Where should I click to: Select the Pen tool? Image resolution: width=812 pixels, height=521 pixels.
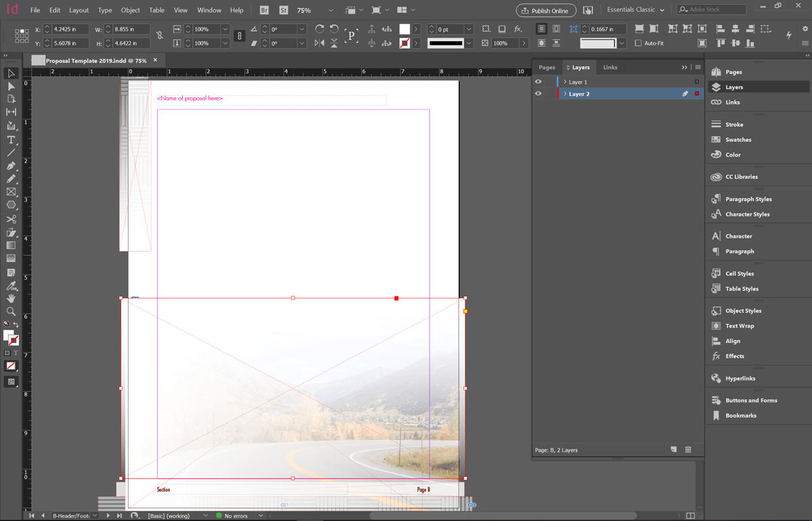tap(11, 166)
